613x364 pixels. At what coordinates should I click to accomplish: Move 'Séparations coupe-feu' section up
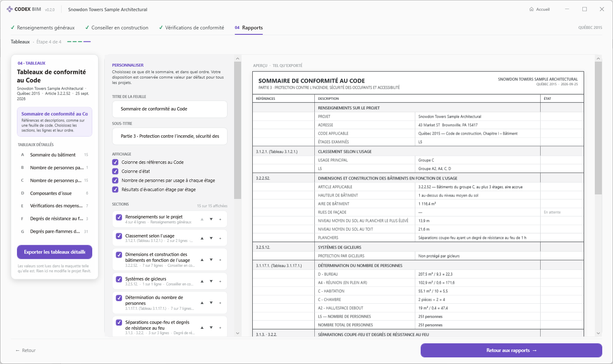click(202, 328)
